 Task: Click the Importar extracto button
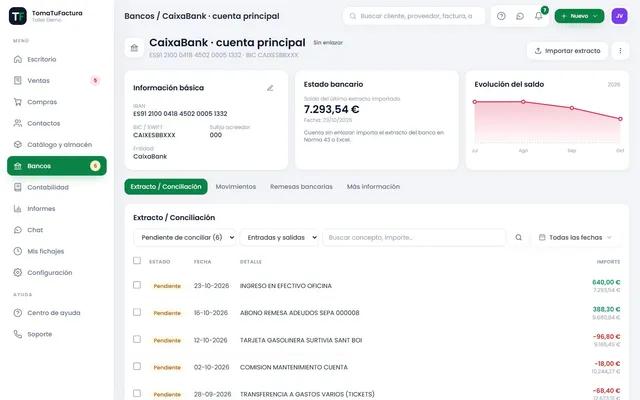coord(567,51)
